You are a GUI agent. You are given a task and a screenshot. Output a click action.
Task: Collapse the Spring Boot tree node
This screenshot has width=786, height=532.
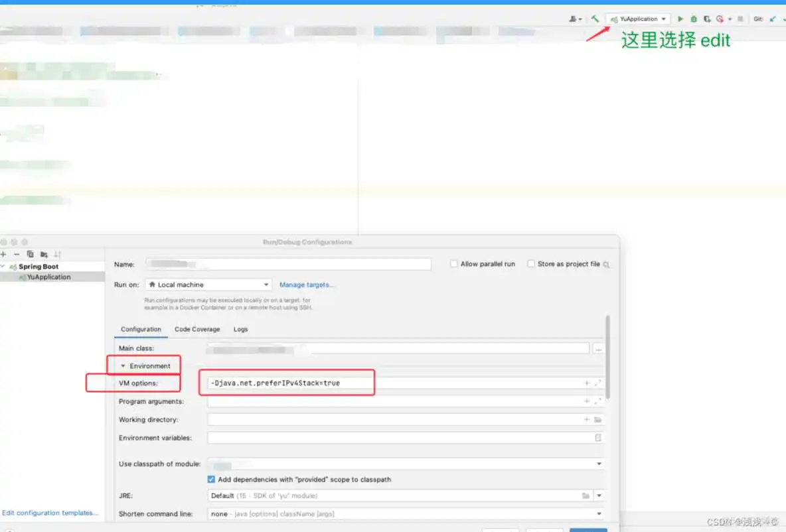(3, 267)
